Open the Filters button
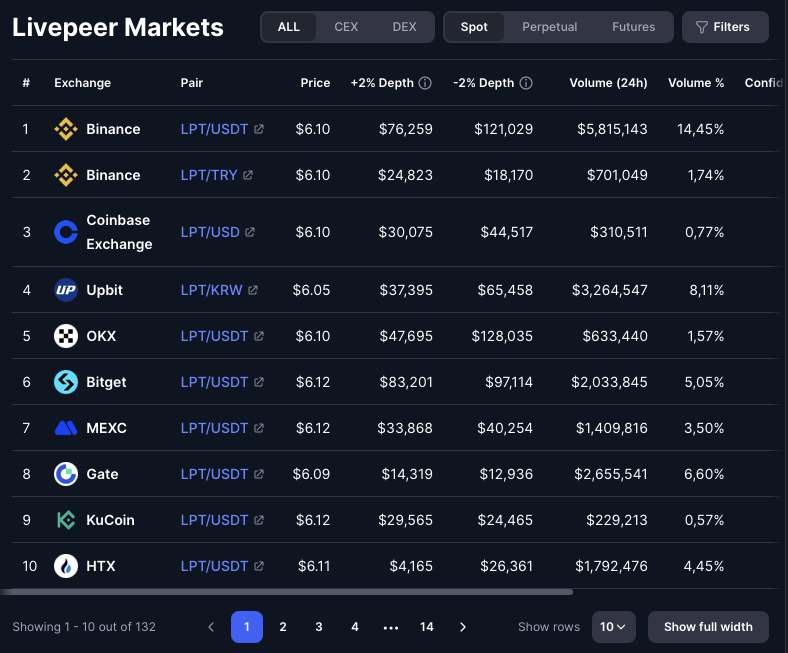 coord(725,27)
